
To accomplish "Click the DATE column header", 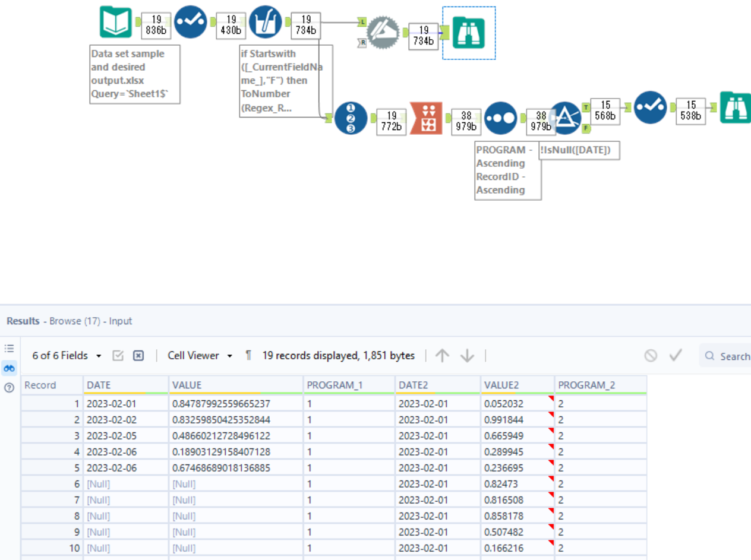I will pos(98,384).
